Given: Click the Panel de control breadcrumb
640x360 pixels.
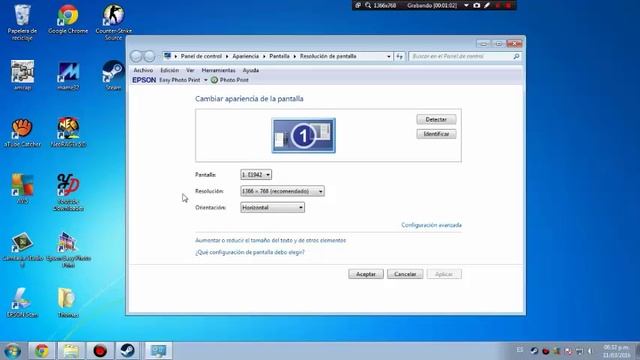Looking at the screenshot, I should pos(201,56).
